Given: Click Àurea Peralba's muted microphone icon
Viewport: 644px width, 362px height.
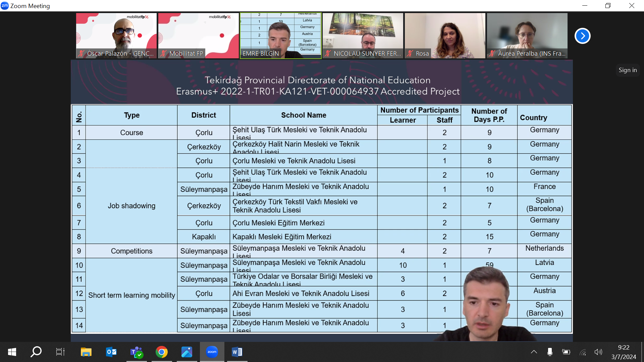Looking at the screenshot, I should pyautogui.click(x=492, y=53).
